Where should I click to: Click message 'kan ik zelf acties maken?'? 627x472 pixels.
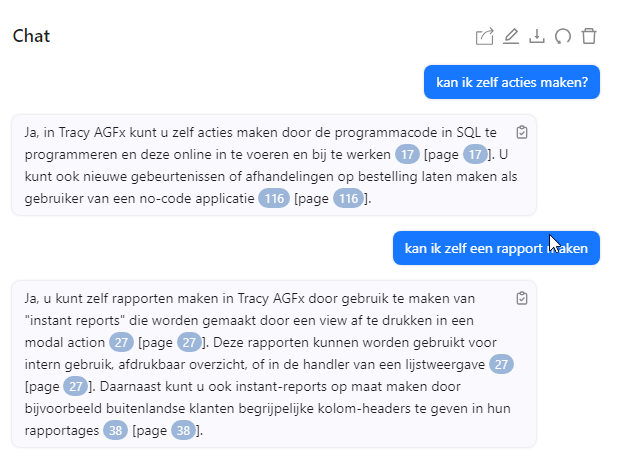[x=512, y=82]
